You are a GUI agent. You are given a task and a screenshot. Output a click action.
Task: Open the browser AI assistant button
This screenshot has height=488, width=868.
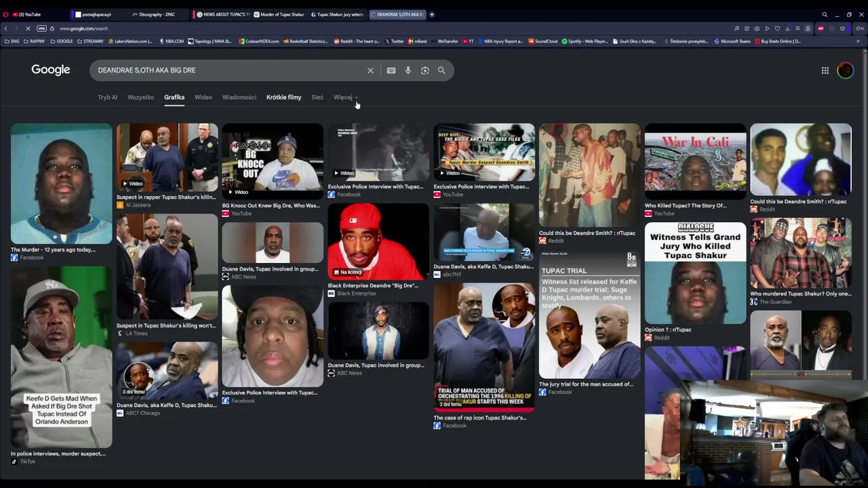tap(860, 28)
